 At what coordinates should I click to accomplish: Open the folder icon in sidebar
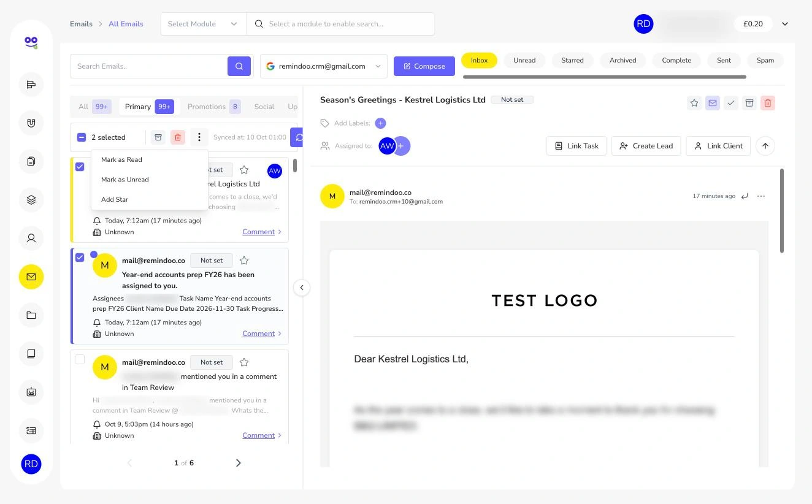click(x=31, y=315)
